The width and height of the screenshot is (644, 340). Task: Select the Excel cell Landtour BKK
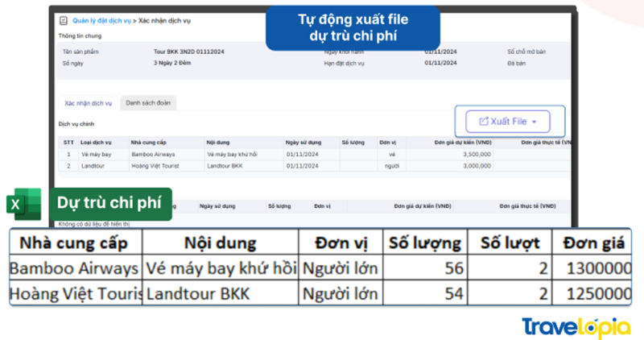pyautogui.click(x=221, y=293)
